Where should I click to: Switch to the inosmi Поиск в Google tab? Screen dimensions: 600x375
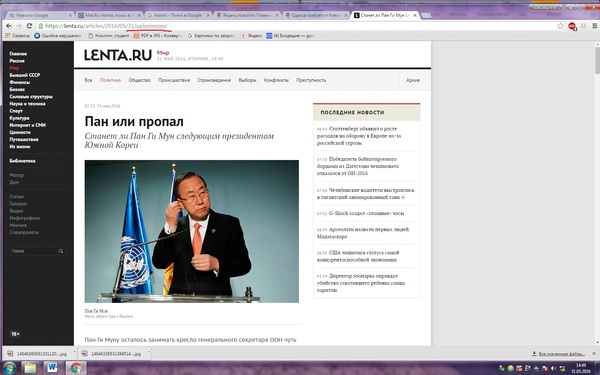178,15
